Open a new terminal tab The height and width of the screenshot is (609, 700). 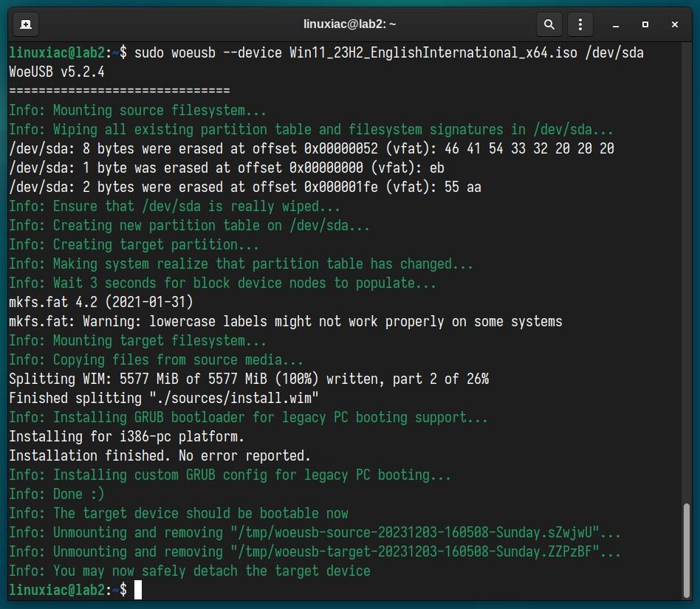pos(25,24)
